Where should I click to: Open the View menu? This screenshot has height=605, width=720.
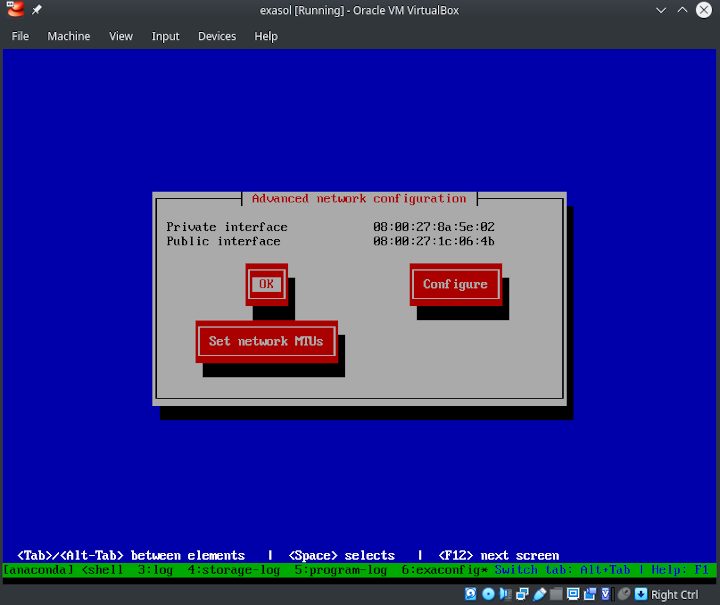point(121,36)
